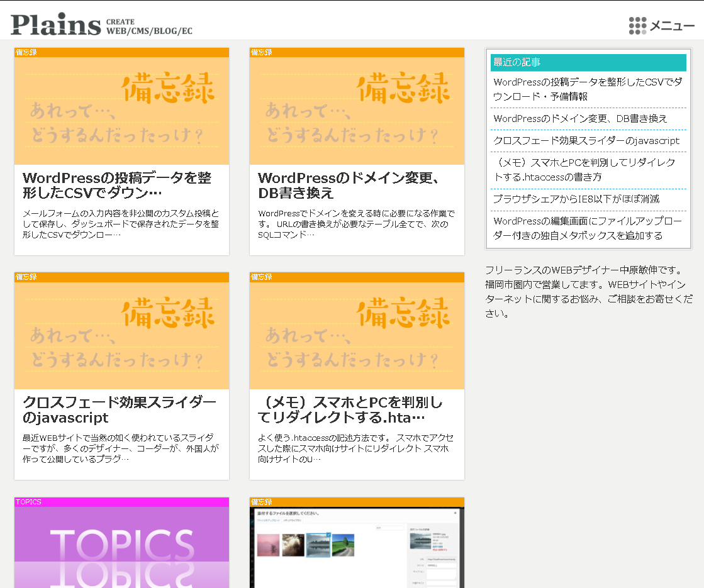Click the file uploader screenshot thumbnail
This screenshot has width=704, height=588.
coord(357,546)
